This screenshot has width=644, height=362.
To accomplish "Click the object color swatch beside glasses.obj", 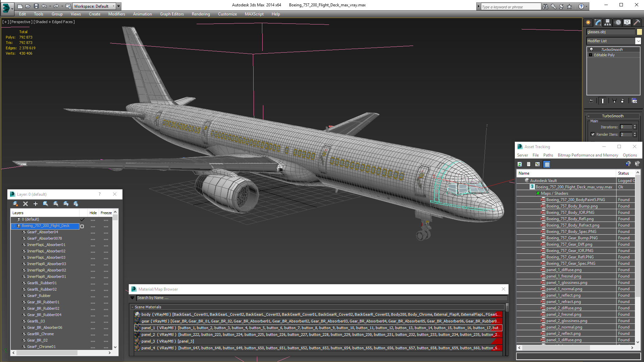I will 639,32.
